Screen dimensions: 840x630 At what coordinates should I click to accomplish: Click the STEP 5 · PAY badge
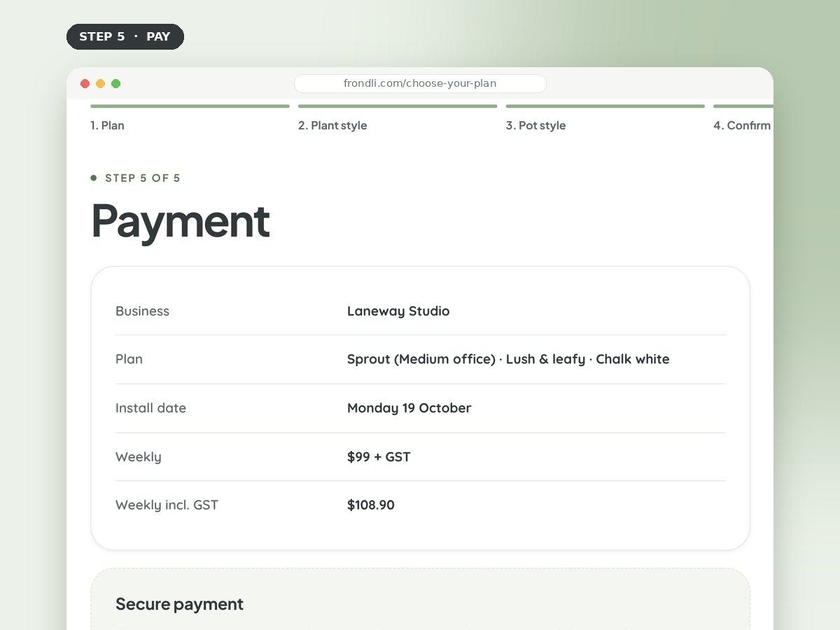tap(125, 36)
